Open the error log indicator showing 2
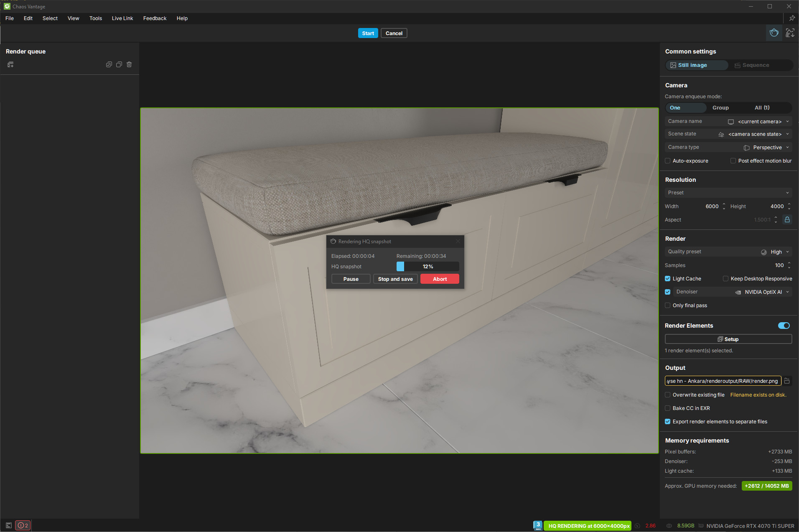 click(23, 525)
